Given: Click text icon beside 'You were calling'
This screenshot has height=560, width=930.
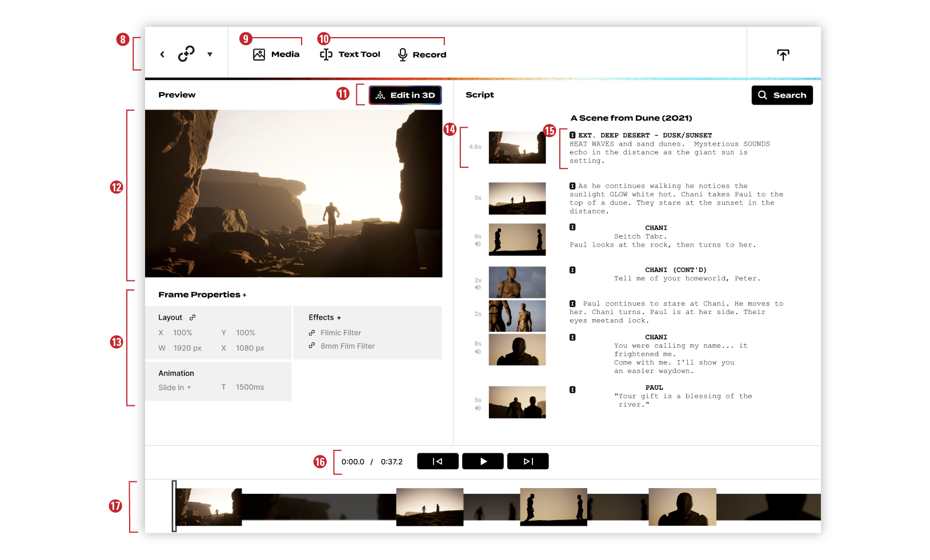Looking at the screenshot, I should point(572,337).
